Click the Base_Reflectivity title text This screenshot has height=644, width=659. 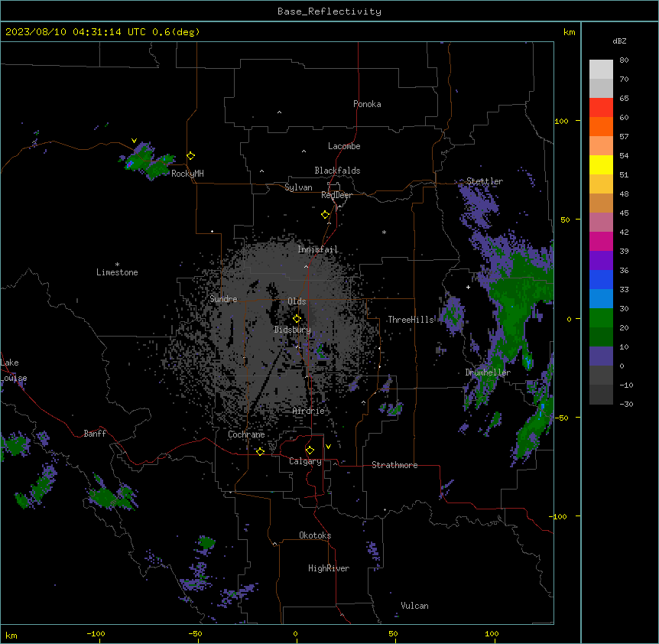(x=329, y=11)
